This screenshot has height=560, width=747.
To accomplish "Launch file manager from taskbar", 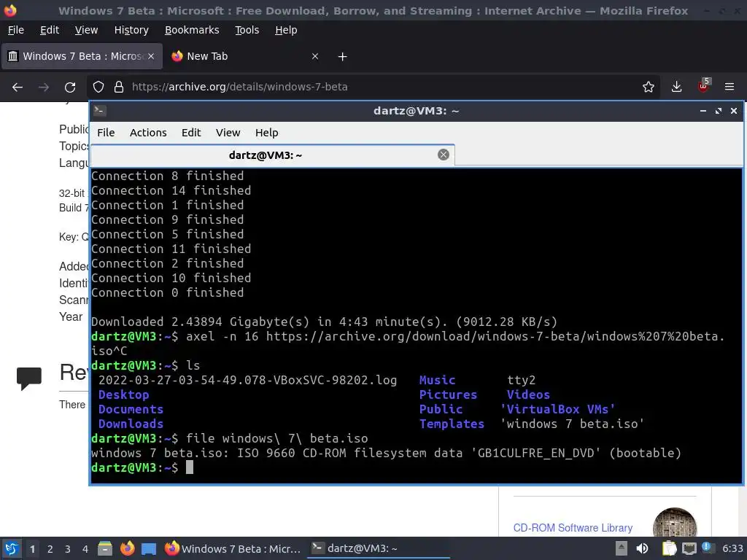I will click(x=105, y=548).
